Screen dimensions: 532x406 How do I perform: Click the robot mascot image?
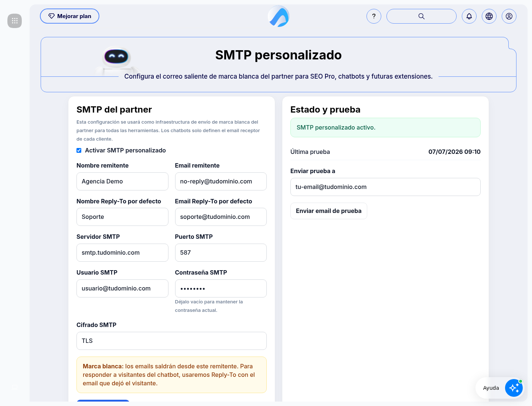(117, 61)
